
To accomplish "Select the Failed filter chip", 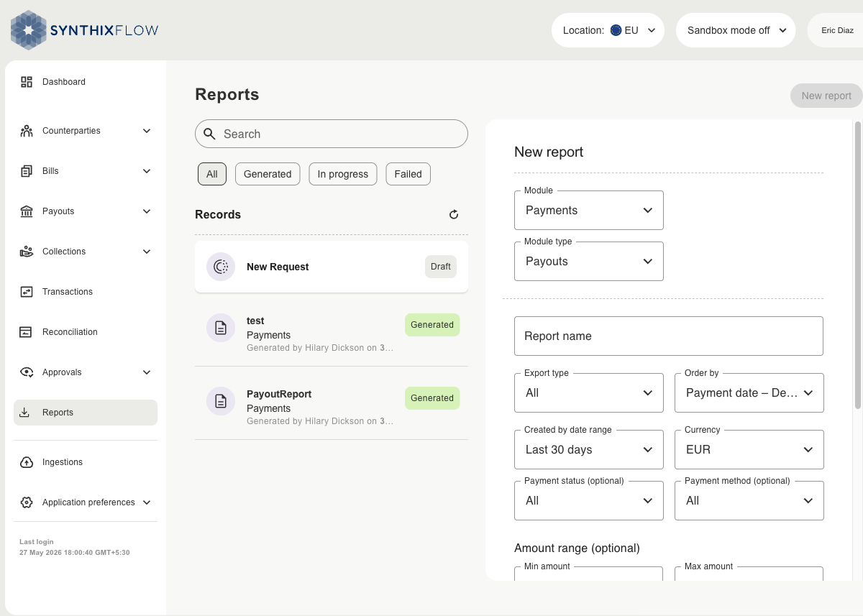I will coord(408,174).
